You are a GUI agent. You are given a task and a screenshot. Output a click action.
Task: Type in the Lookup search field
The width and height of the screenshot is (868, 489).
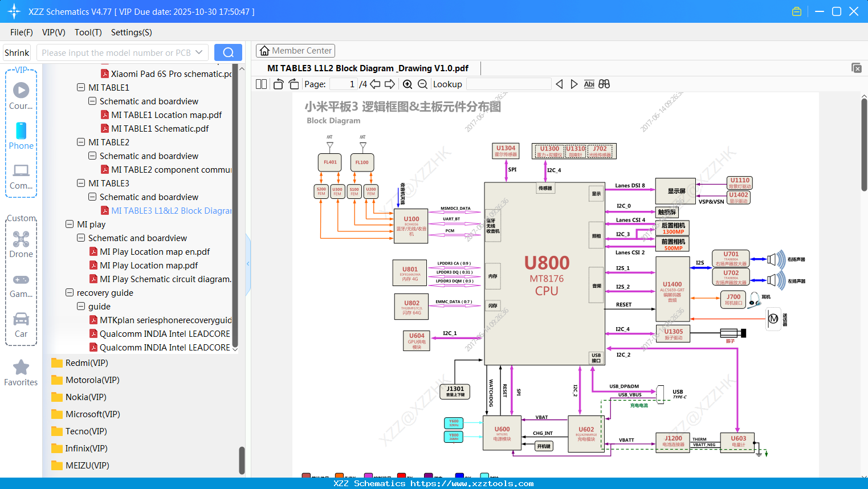507,84
